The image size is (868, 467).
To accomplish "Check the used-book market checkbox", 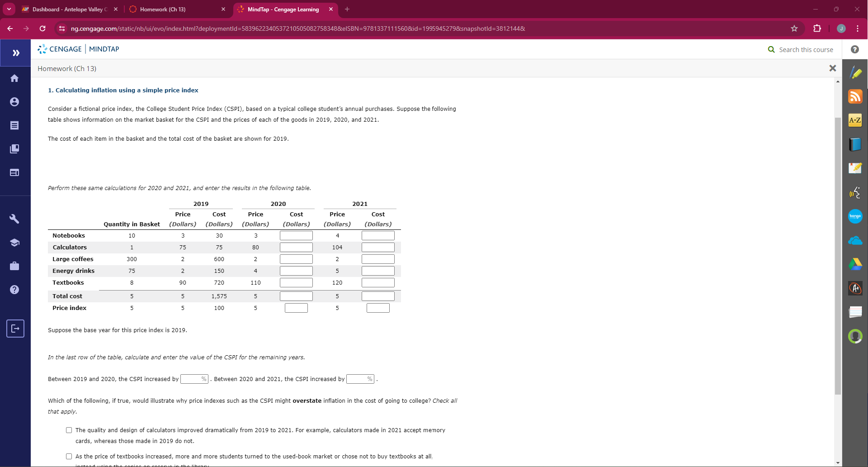I will click(x=69, y=456).
